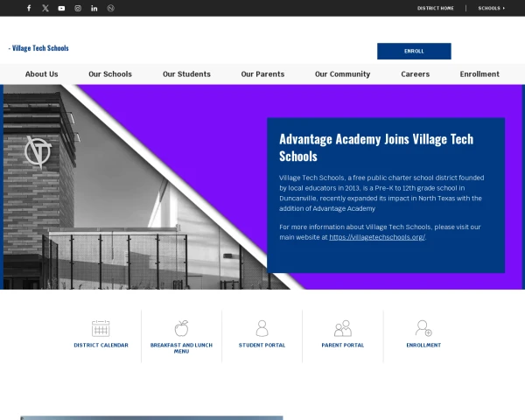
Task: Open the last social icon in header
Action: point(110,8)
